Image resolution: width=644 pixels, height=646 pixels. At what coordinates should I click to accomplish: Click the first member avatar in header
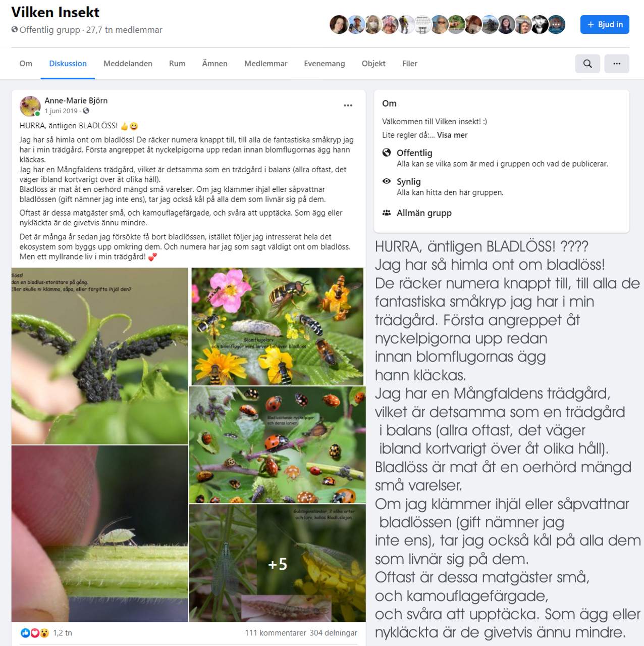[338, 24]
